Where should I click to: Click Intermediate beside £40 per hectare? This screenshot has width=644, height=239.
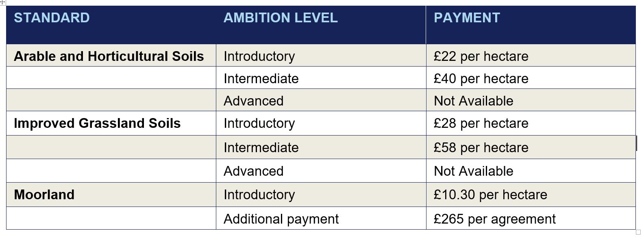pos(261,78)
